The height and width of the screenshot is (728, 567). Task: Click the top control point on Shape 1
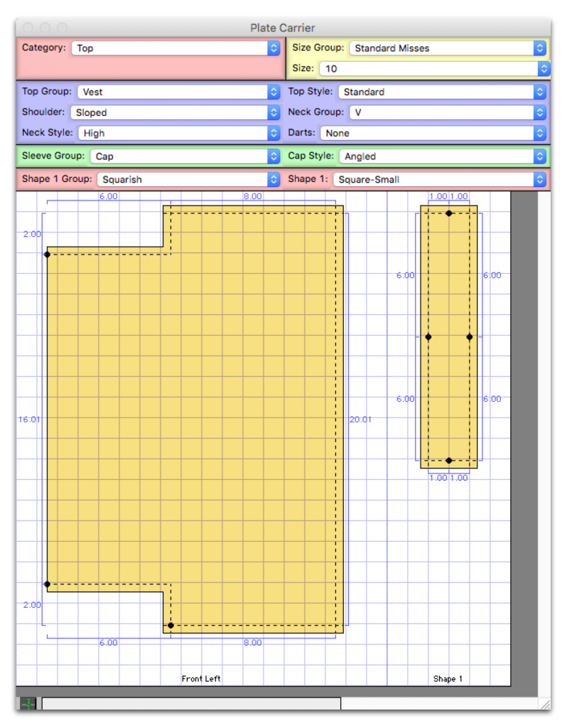pos(449,213)
